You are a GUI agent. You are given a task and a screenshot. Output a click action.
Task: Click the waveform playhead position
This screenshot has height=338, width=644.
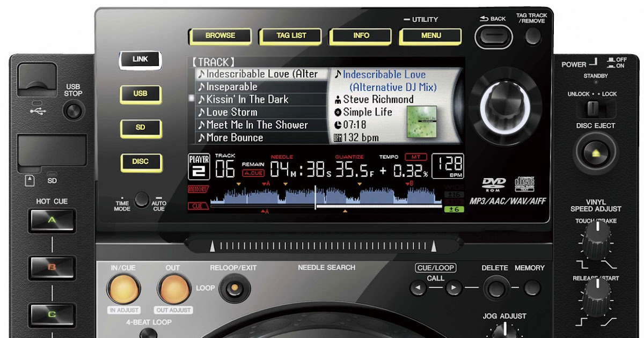(316, 197)
